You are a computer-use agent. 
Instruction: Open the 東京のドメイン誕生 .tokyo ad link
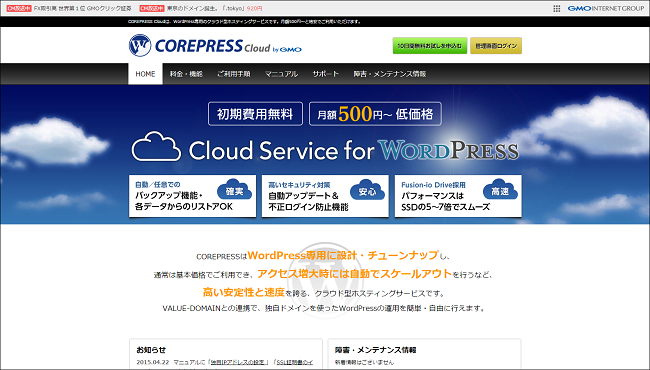coord(214,8)
